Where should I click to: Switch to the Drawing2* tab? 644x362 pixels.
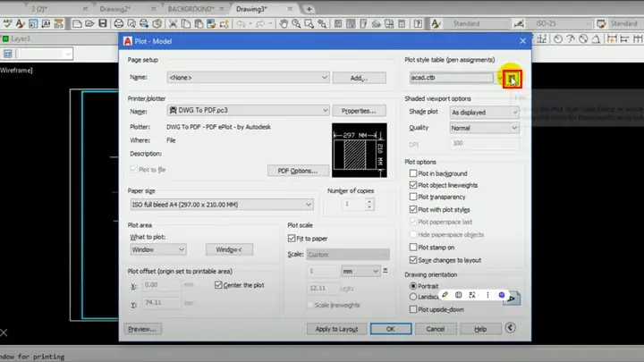[114, 9]
